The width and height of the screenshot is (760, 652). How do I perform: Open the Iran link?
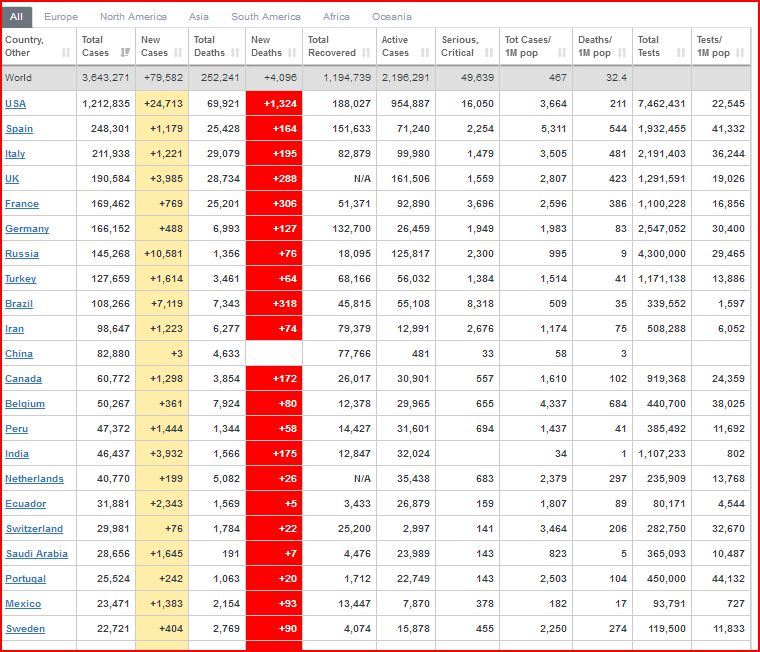click(15, 329)
